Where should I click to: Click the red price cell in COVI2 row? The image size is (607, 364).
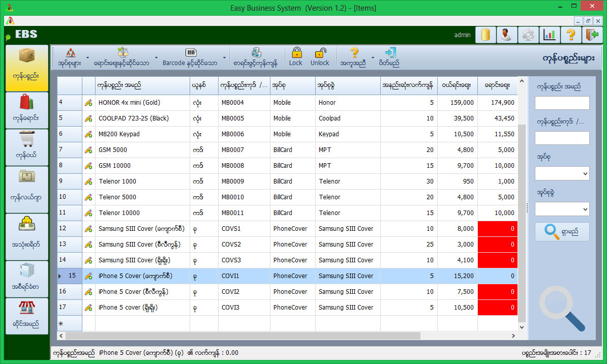498,292
